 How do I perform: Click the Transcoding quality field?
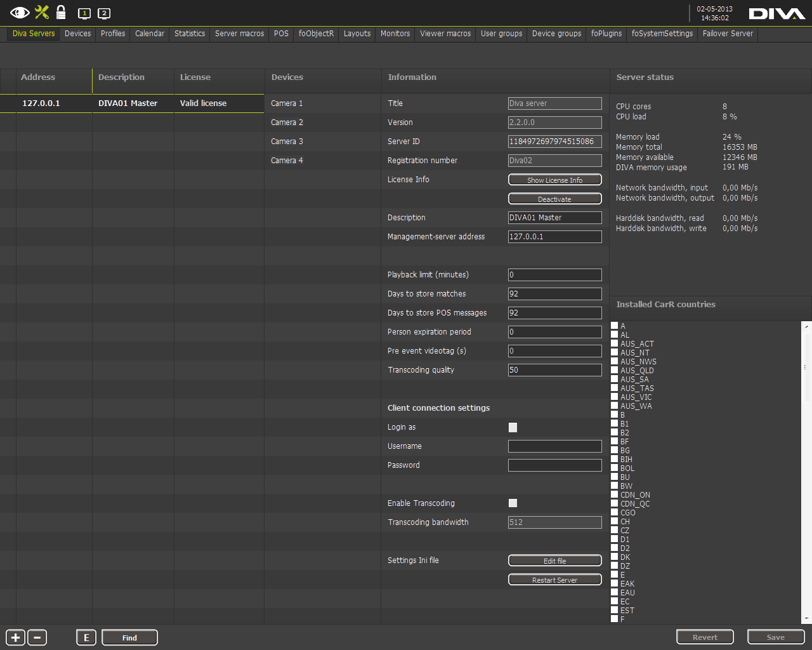(x=555, y=370)
